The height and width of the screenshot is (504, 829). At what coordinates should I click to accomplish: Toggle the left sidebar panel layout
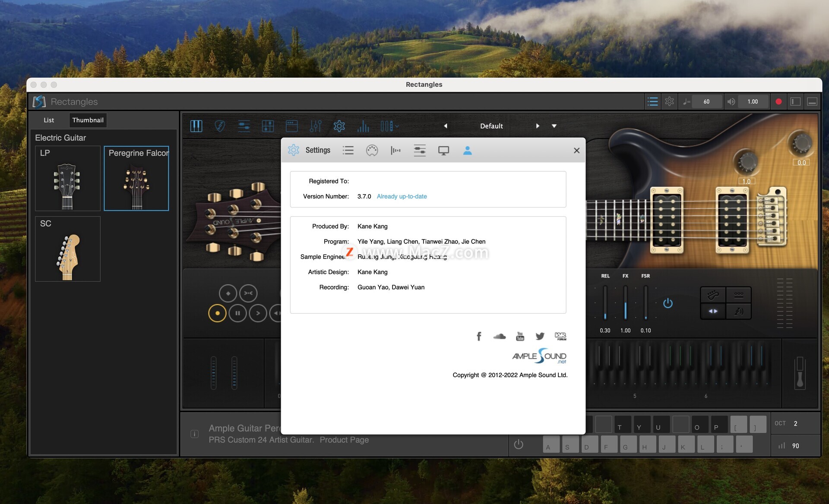click(x=795, y=101)
